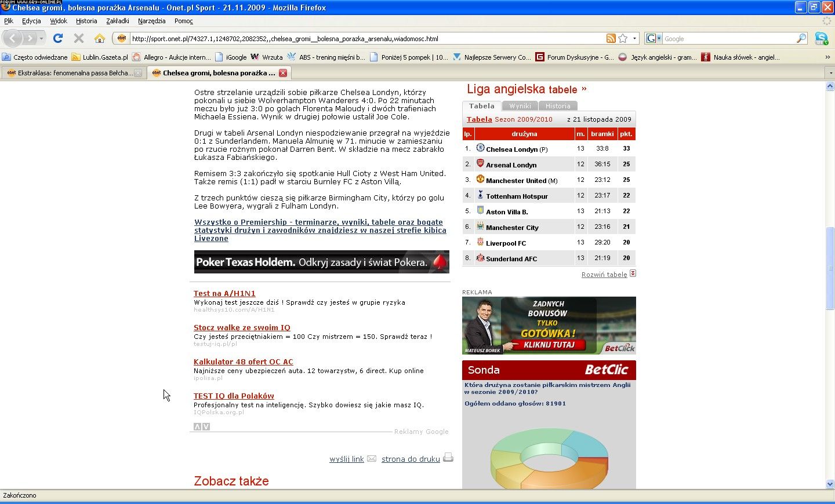The height and width of the screenshot is (504, 835).
Task: Open the list all tabs dropdown
Action: point(830,73)
